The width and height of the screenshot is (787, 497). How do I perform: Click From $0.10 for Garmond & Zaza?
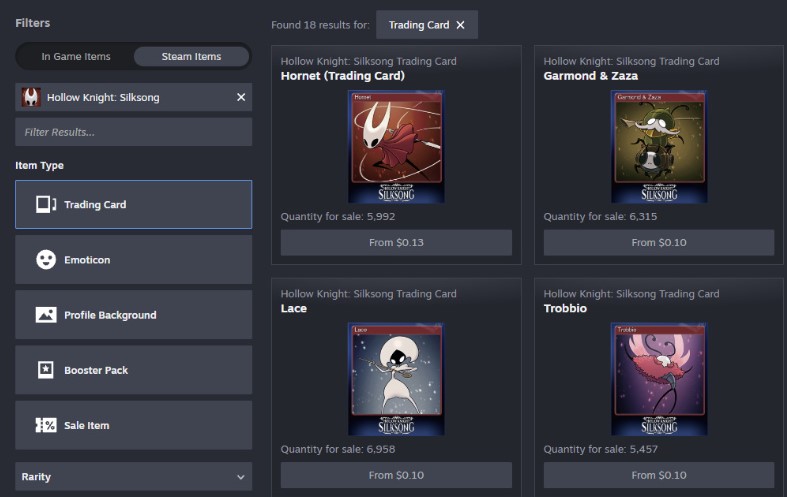click(x=659, y=242)
